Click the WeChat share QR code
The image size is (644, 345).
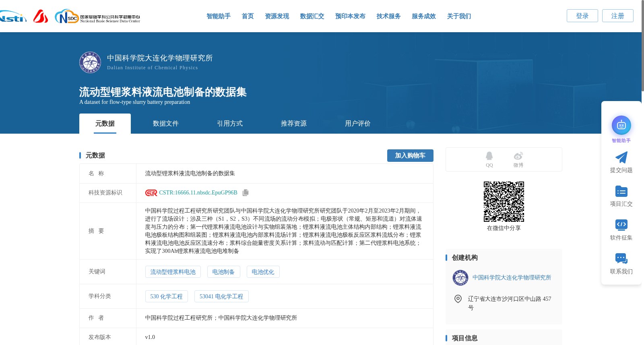click(x=504, y=202)
